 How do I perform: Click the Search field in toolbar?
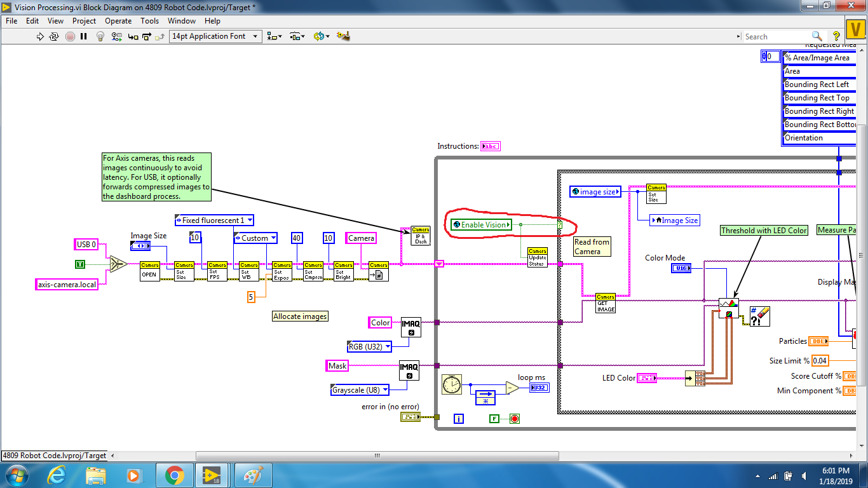click(776, 36)
